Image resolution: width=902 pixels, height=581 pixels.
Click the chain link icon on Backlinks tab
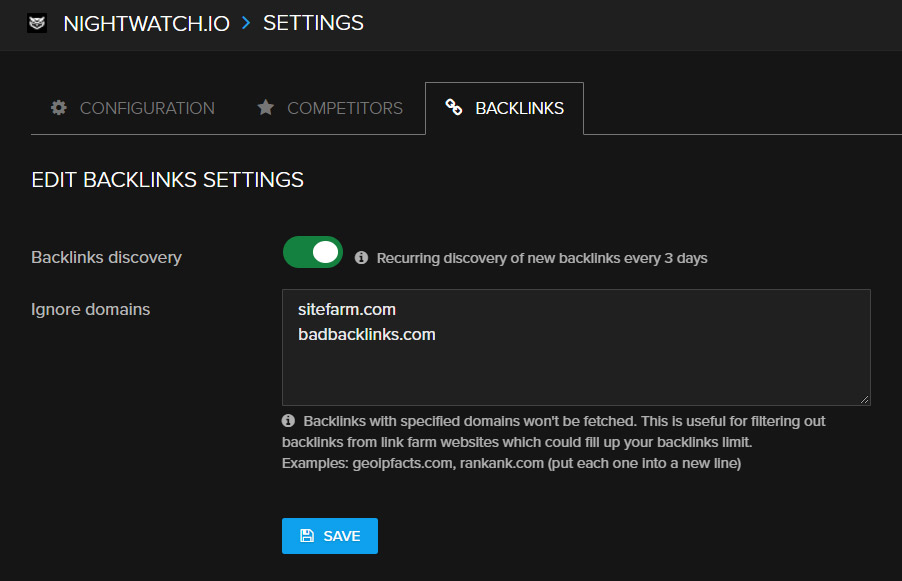(x=454, y=108)
